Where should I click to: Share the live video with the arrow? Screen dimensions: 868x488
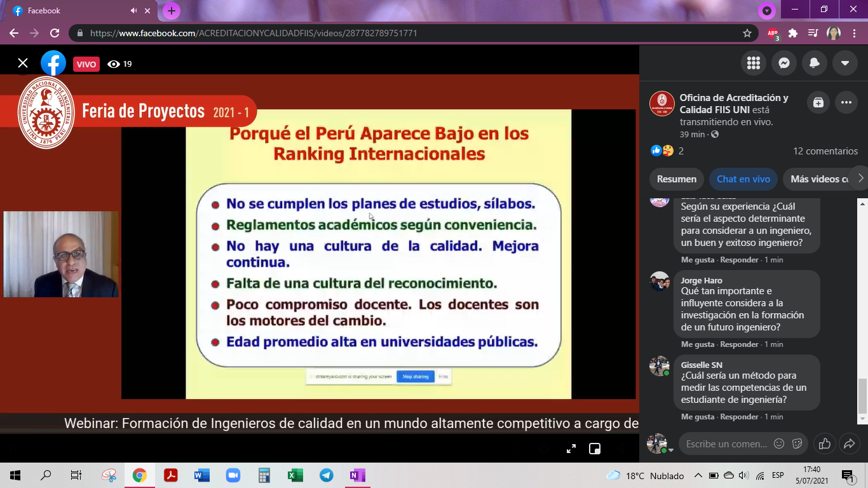point(849,444)
